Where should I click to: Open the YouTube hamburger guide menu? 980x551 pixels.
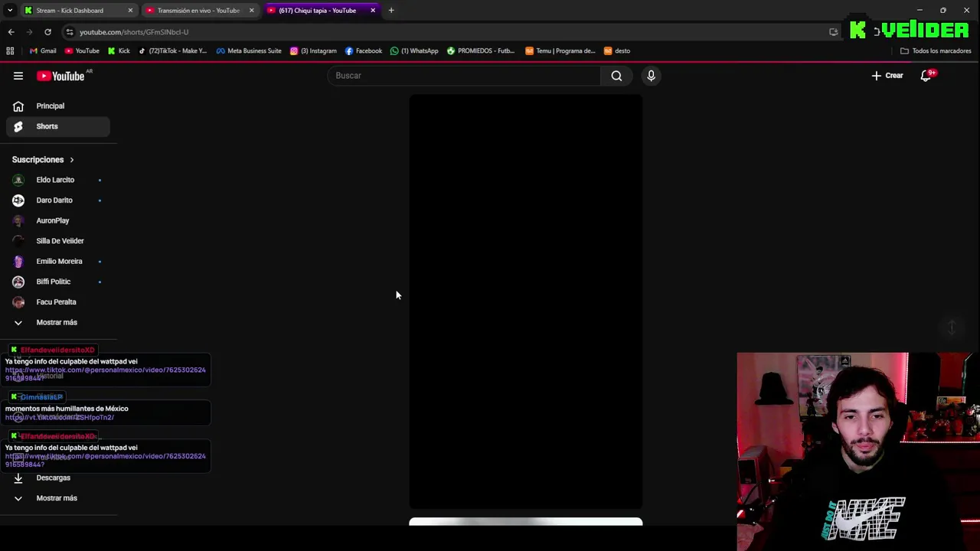[18, 76]
